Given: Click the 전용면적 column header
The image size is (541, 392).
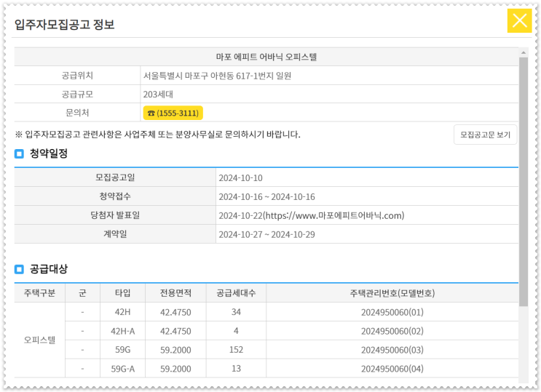Looking at the screenshot, I should coord(175,293).
